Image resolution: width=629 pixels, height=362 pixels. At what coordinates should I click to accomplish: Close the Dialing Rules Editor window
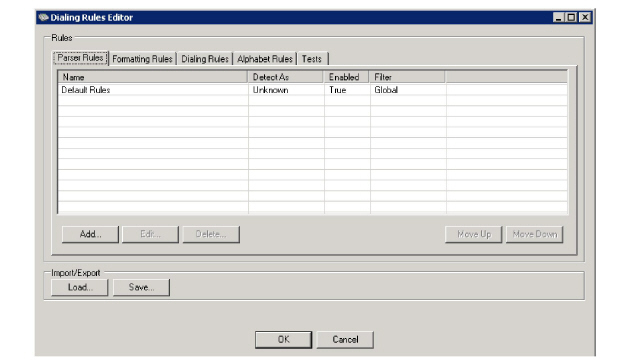tap(585, 18)
